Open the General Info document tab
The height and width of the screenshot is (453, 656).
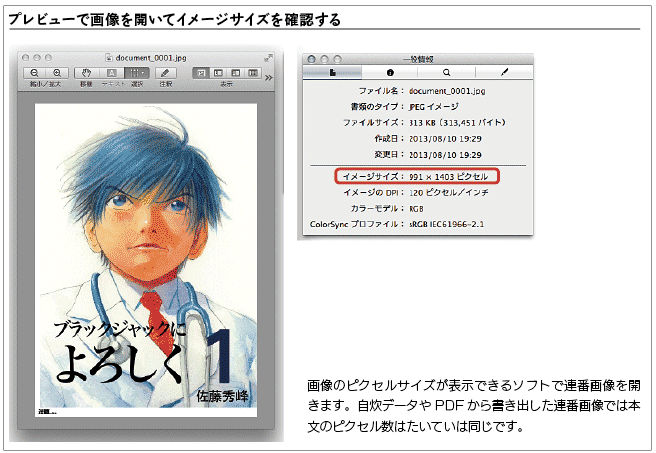332,72
